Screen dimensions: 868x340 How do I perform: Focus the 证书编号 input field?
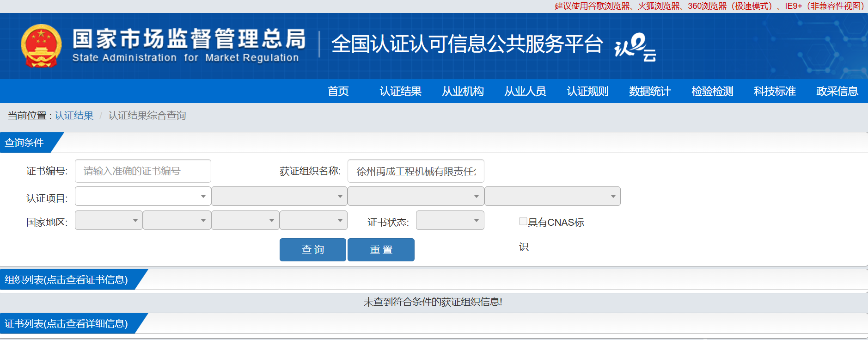pos(143,171)
